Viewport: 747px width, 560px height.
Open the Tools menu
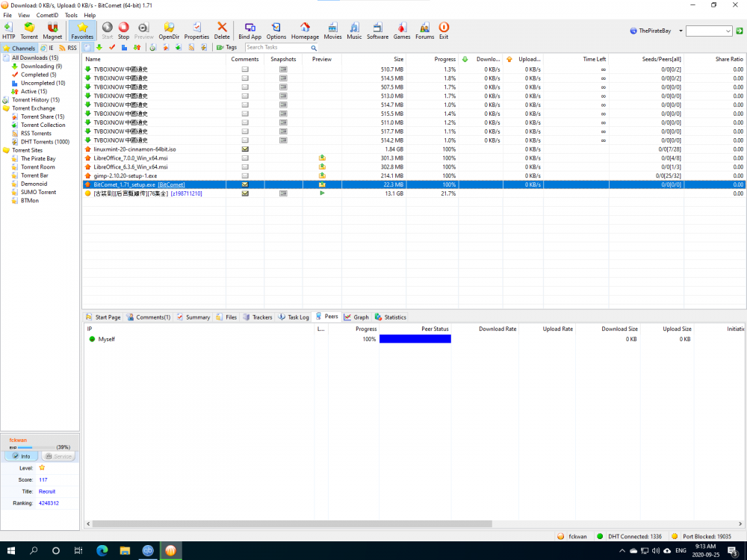tap(71, 15)
